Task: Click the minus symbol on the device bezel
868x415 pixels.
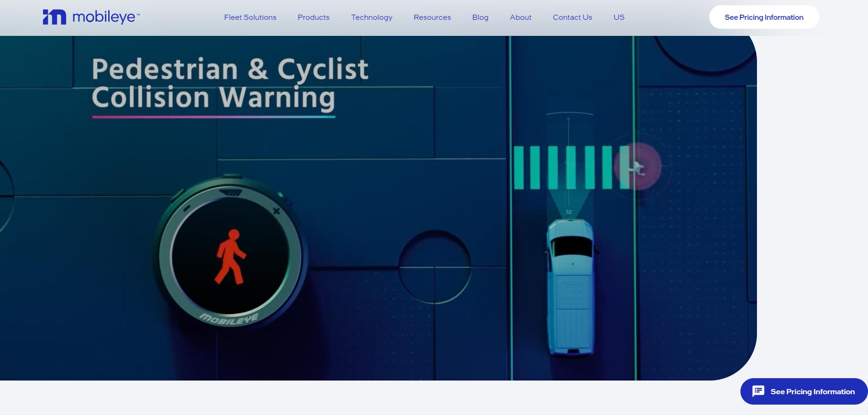Action: pos(186,208)
